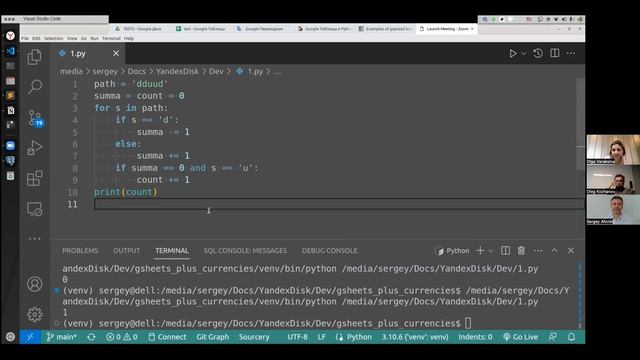This screenshot has height=360, width=640.
Task: Open the Accounts menu
Action: [34, 284]
